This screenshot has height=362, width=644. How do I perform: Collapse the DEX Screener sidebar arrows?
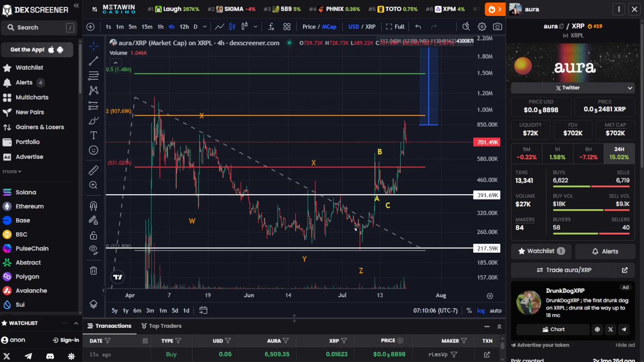coord(76,5)
